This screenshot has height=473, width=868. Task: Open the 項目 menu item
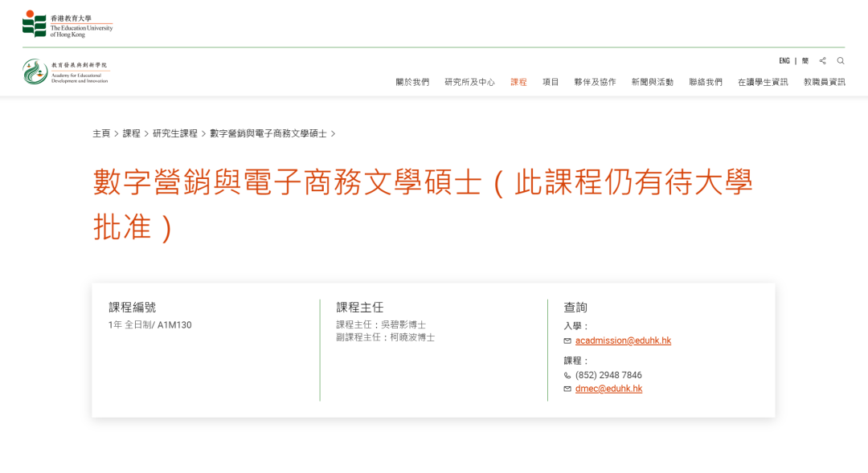(551, 82)
